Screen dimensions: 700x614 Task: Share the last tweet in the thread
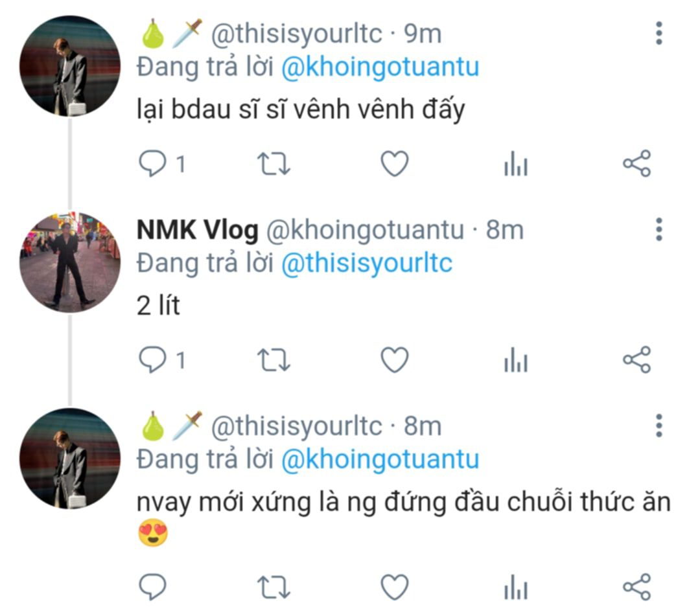(x=636, y=588)
